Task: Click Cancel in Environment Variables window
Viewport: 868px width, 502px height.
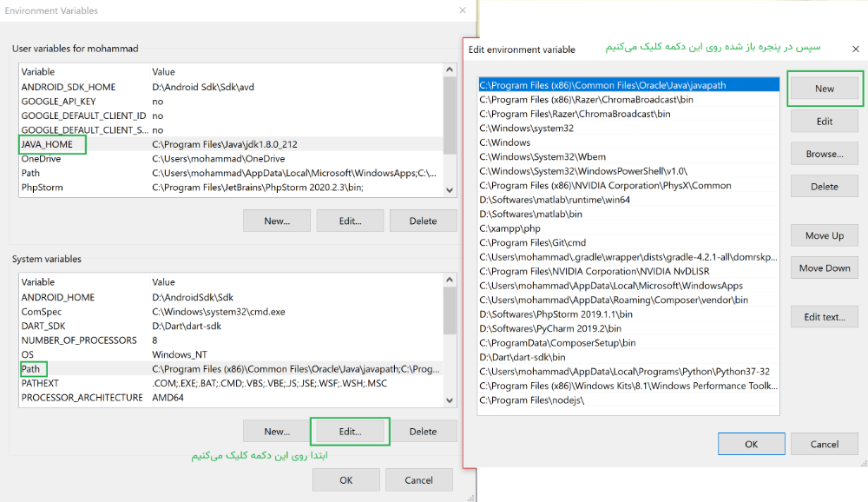Action: pos(418,479)
